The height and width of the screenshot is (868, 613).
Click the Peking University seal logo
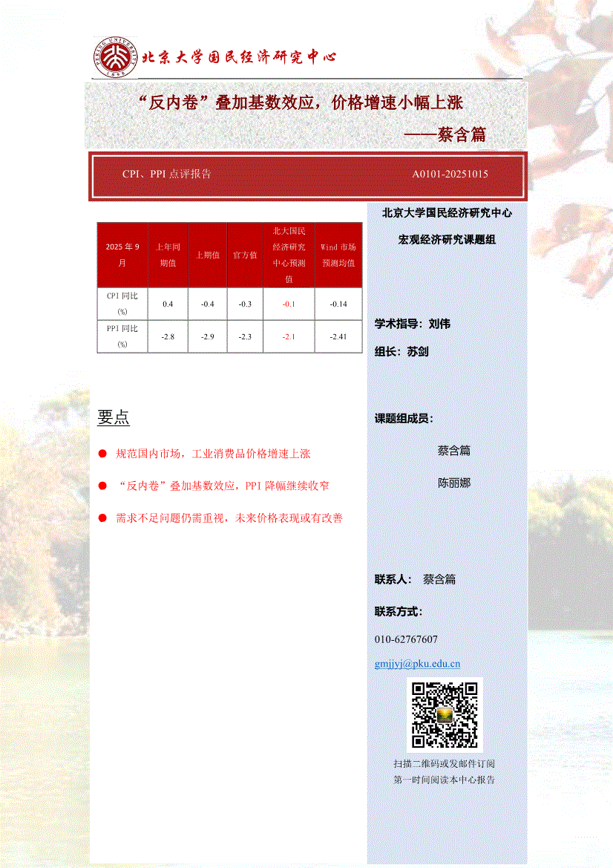[115, 57]
